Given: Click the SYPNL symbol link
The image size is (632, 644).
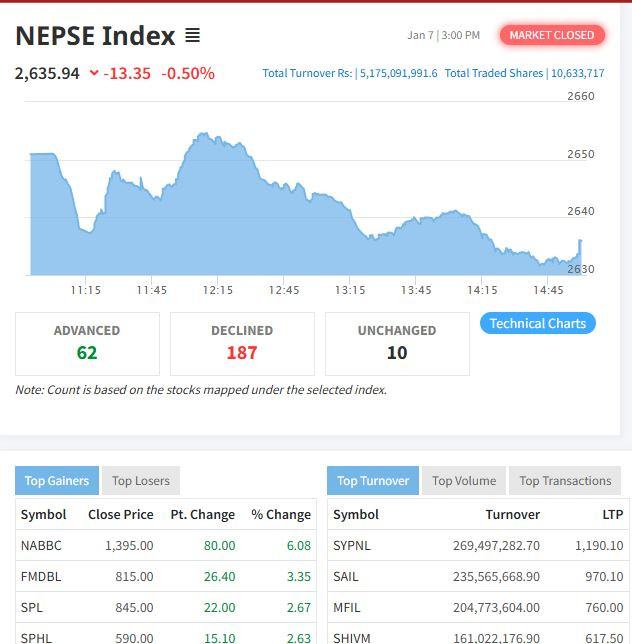Looking at the screenshot, I should [x=352, y=546].
